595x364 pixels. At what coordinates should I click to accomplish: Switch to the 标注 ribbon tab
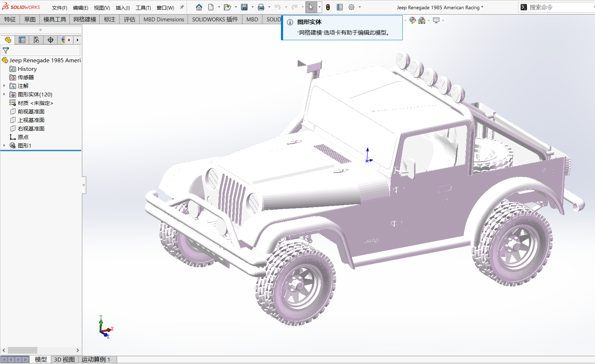tap(110, 19)
